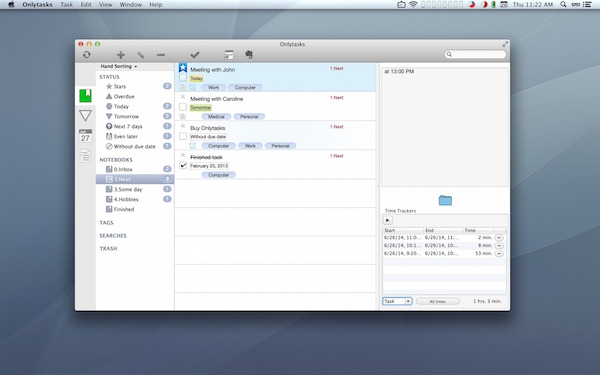Screen dimensions: 600x375
Task: Click the search field in the toolbar
Action: [x=475, y=54]
